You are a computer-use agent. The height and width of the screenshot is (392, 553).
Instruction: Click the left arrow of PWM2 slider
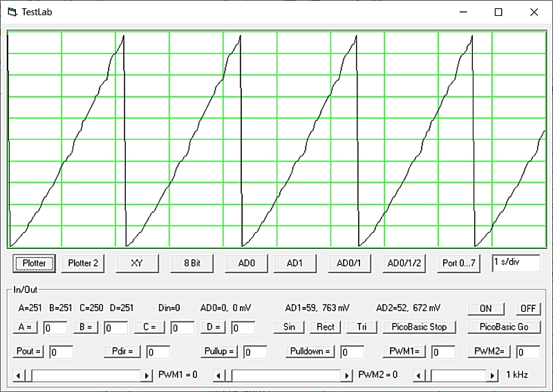click(218, 375)
